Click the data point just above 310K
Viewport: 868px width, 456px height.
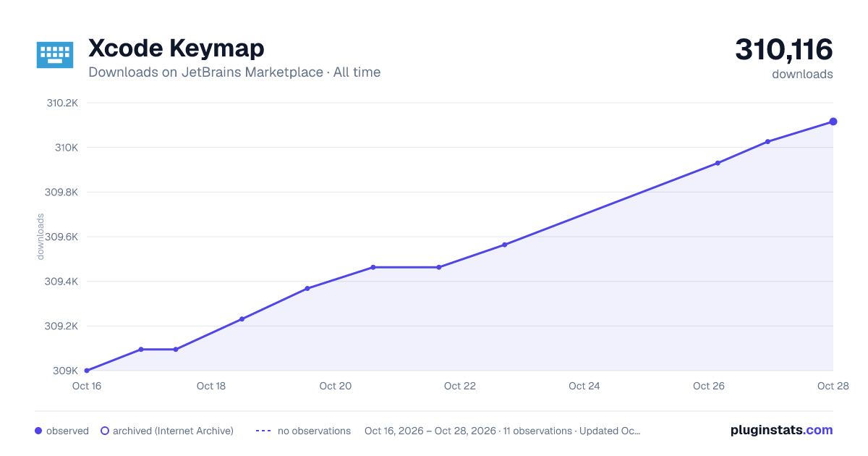(767, 142)
